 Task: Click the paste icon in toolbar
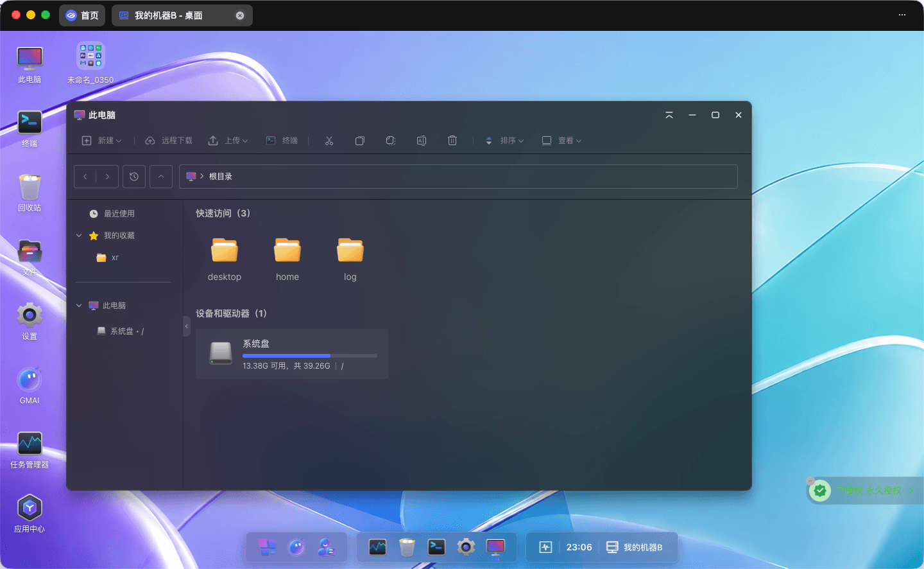(391, 141)
